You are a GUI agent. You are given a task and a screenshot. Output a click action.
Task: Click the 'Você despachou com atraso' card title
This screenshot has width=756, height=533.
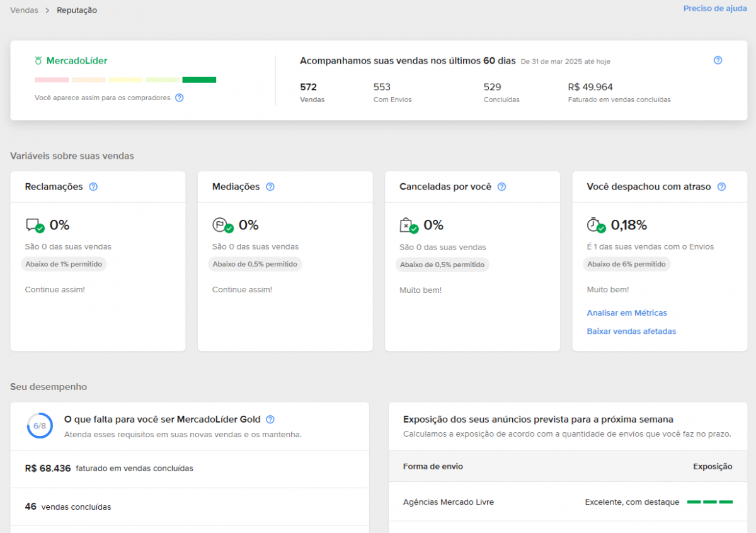649,186
